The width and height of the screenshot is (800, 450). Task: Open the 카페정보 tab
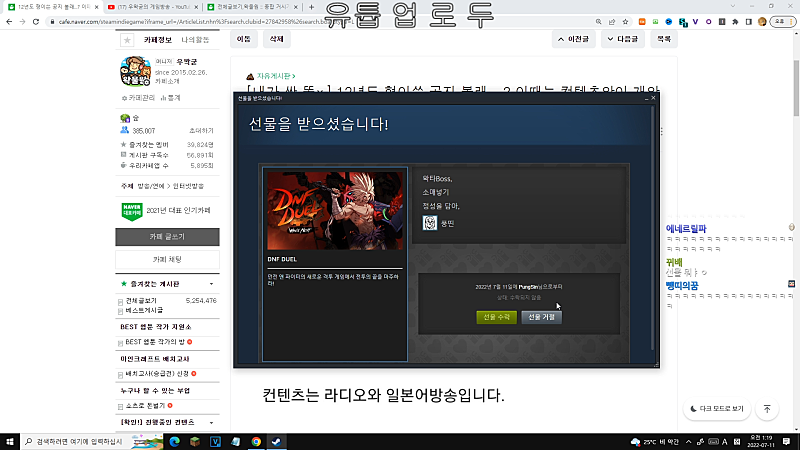[158, 40]
